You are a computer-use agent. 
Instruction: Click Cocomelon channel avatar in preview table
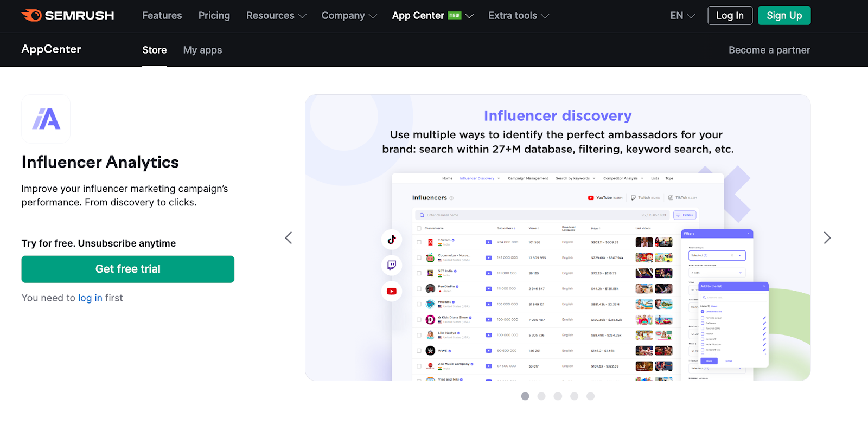[x=430, y=257]
